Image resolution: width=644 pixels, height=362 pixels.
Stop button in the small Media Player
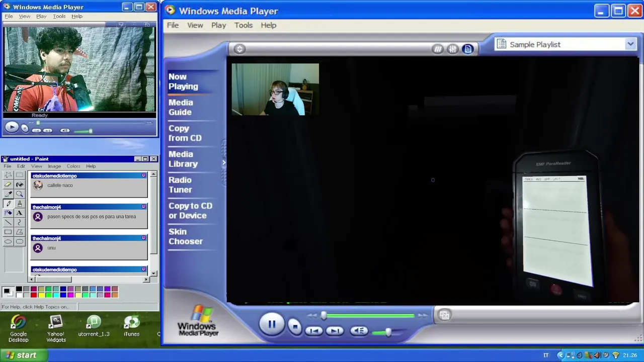pyautogui.click(x=25, y=129)
